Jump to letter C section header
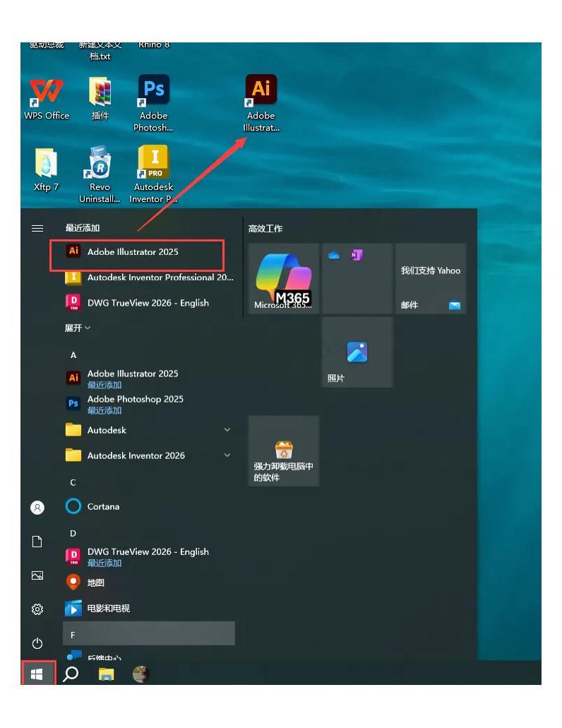562x728 pixels. tap(73, 483)
